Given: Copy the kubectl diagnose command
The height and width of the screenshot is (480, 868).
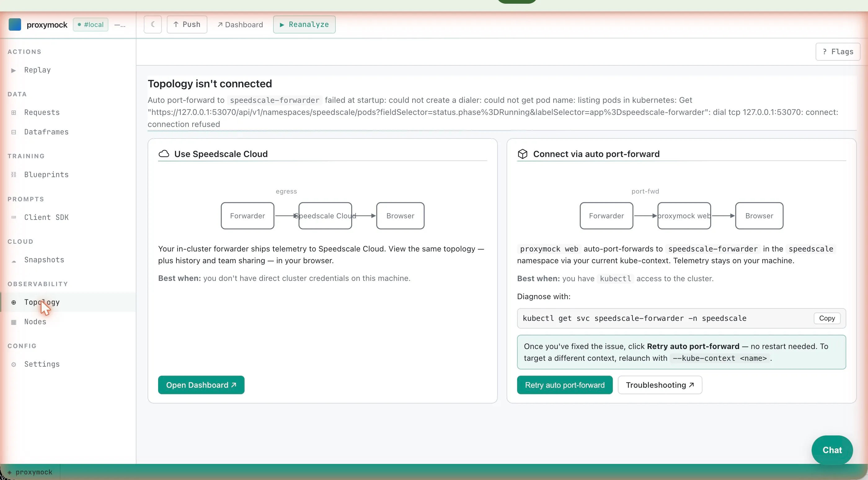Looking at the screenshot, I should point(827,318).
